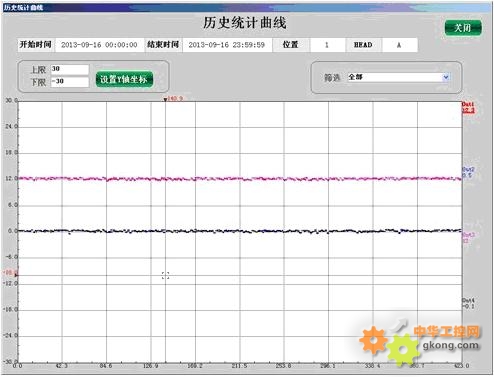Screen dimensions: 494x377
Task: Select the red Dat1 legend label
Action: [468, 107]
